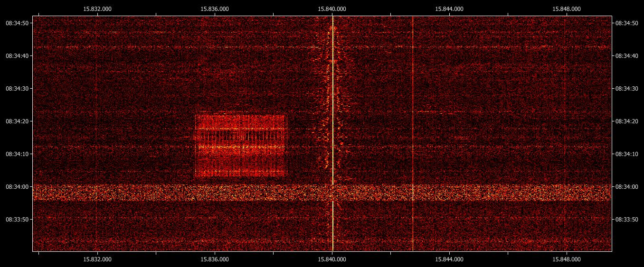Viewport: 644px width, 267px height.
Task: Click the bottom axis label 15.832.000
Action: point(97,259)
